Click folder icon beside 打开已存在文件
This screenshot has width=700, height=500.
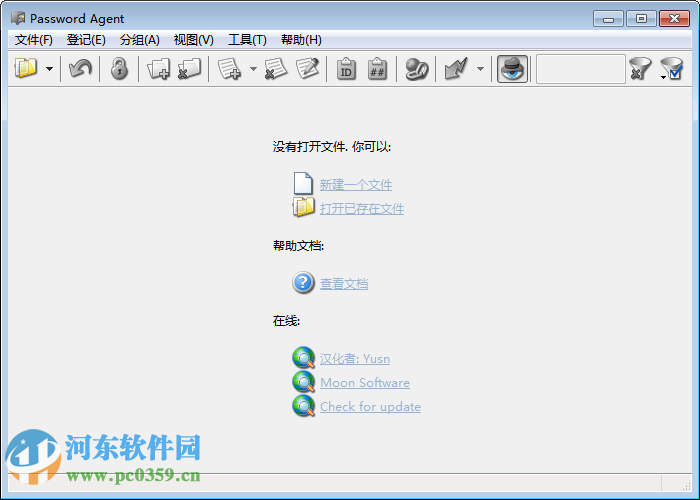[x=304, y=207]
